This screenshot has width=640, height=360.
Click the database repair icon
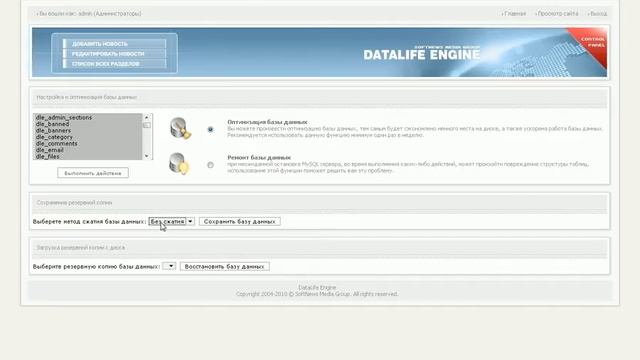[179, 164]
